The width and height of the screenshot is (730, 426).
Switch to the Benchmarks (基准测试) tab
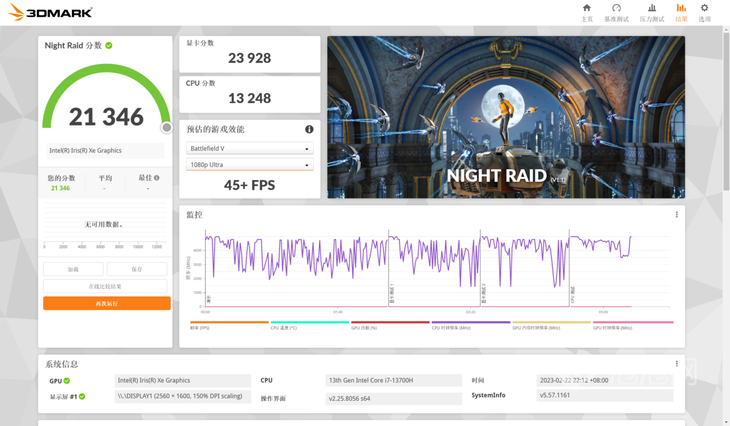pyautogui.click(x=616, y=13)
